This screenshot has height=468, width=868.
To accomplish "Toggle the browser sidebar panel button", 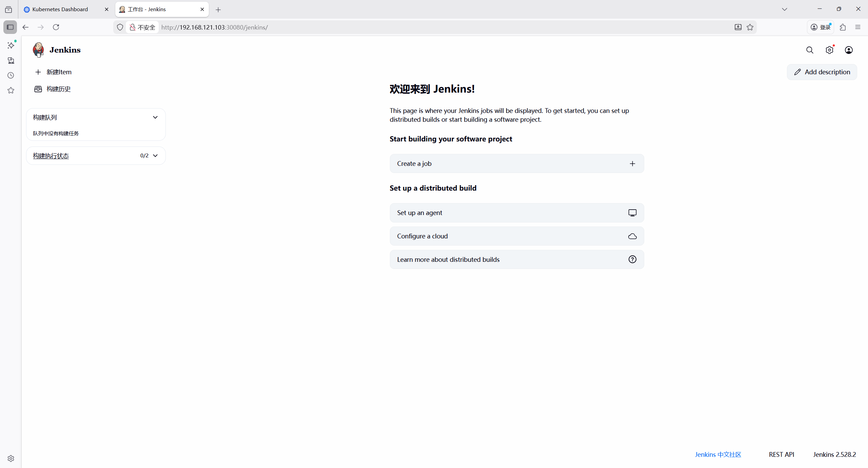I will pos(10,27).
